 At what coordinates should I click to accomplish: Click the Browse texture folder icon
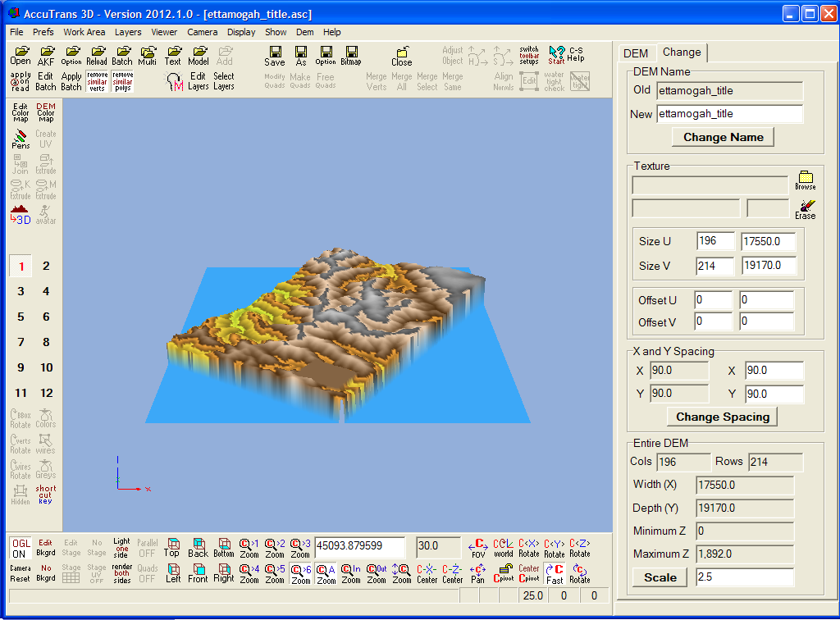tap(805, 180)
